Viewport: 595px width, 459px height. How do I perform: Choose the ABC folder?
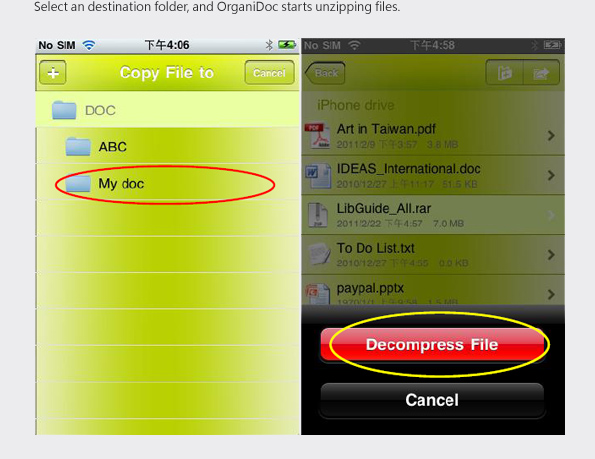pyautogui.click(x=167, y=146)
